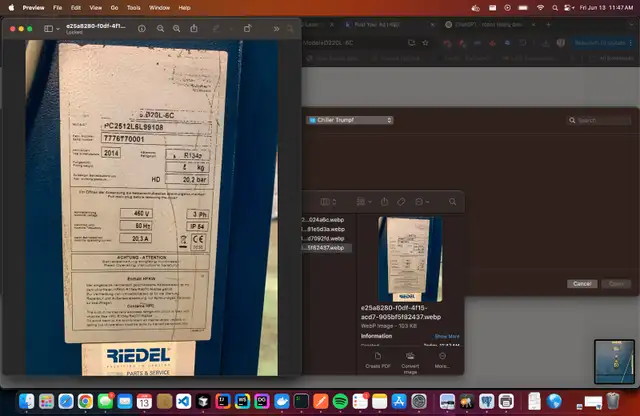This screenshot has width=640, height=416.
Task: Open the File menu
Action: (58, 7)
